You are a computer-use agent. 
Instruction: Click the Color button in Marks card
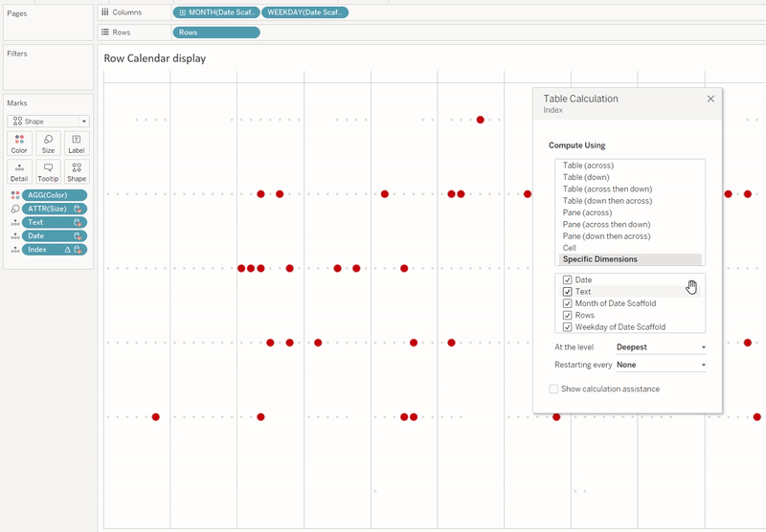[19, 144]
